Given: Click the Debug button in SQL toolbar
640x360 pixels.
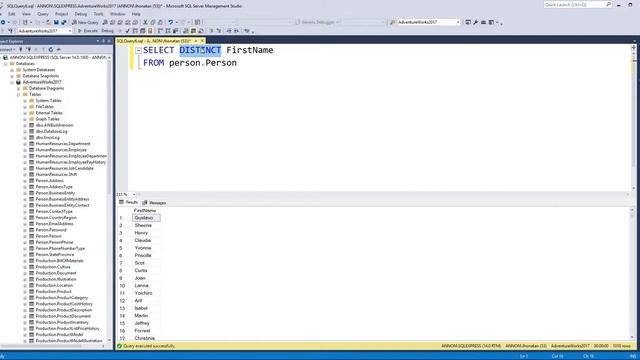Looking at the screenshot, I should click(107, 31).
